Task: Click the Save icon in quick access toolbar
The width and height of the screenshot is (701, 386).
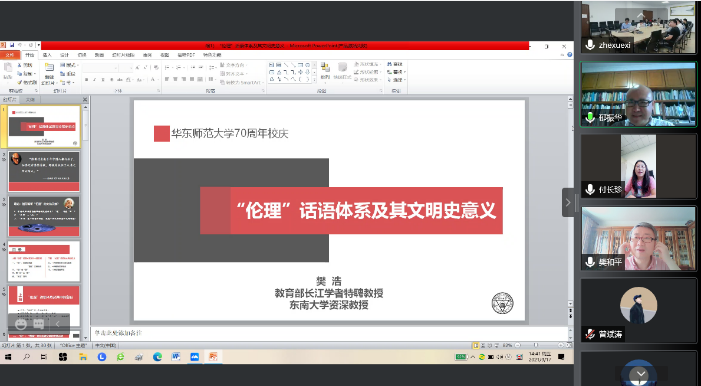Action: tap(12, 45)
